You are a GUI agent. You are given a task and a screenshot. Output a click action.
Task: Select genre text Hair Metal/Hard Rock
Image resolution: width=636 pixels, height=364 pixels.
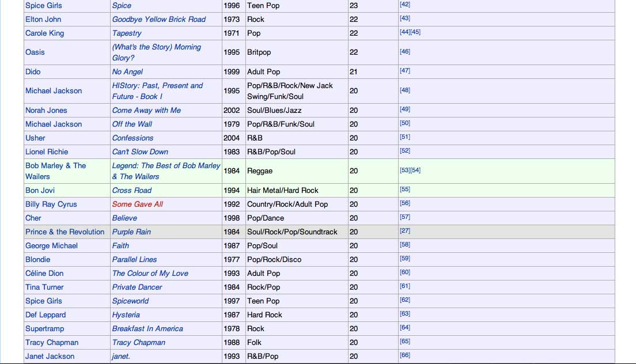coord(283,191)
